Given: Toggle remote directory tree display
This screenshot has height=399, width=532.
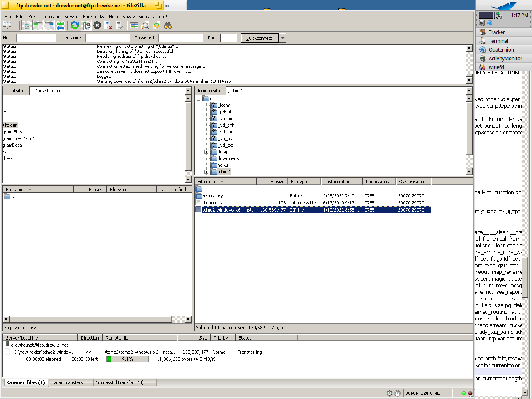Looking at the screenshot, I should [49, 25].
